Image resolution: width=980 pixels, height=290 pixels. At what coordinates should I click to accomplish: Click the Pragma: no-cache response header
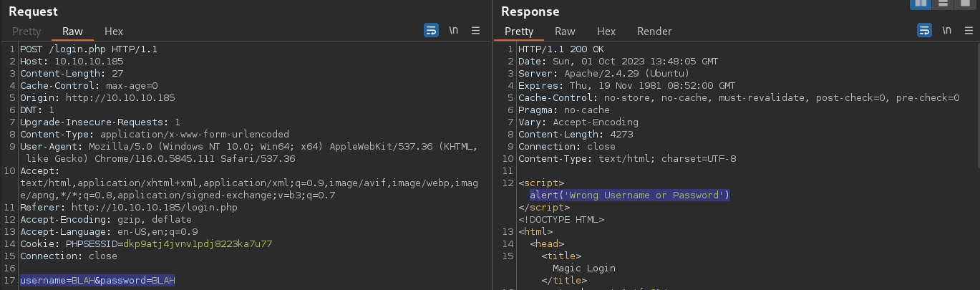(564, 110)
